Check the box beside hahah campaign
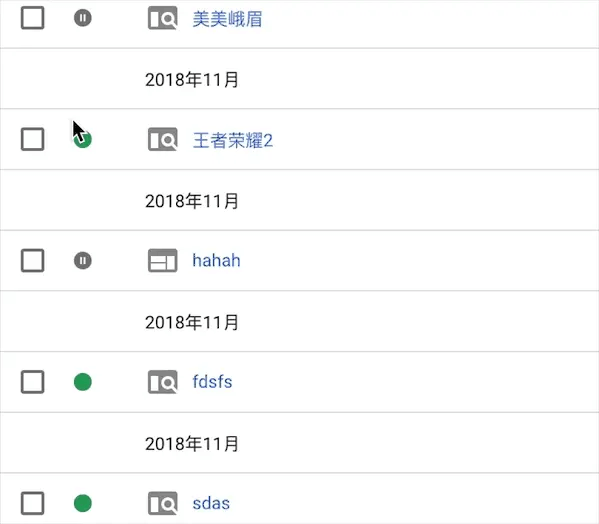The image size is (599, 524). coord(32,261)
